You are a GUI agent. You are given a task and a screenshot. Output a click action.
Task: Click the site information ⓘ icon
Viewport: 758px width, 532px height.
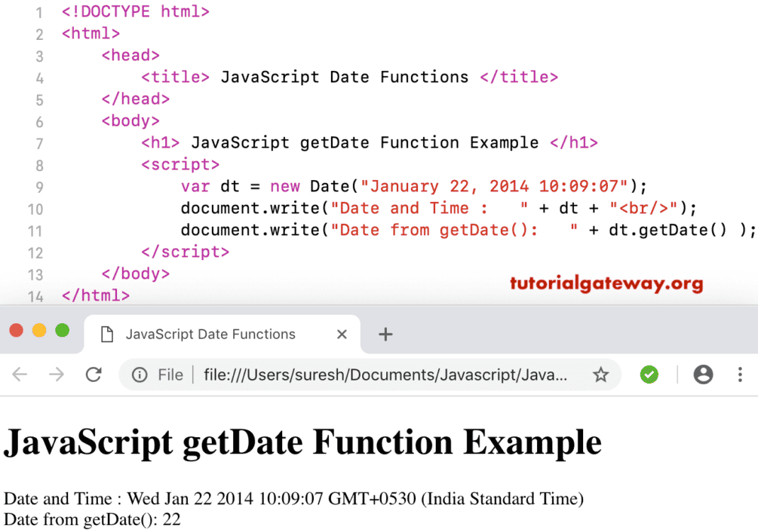(140, 375)
